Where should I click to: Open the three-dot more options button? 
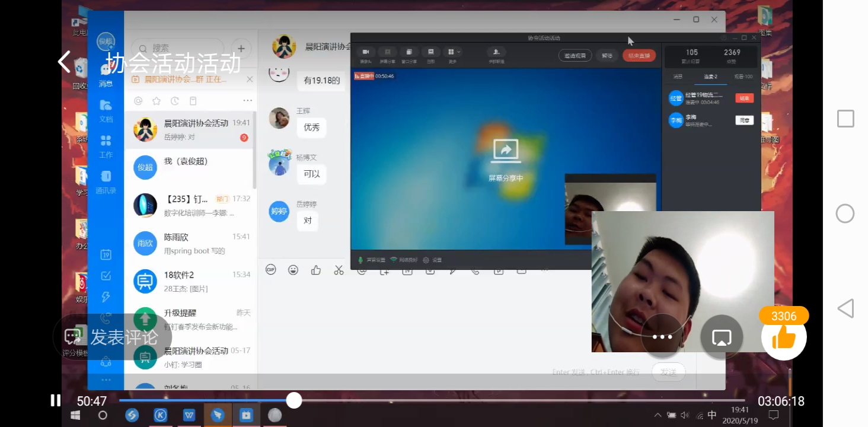(662, 337)
